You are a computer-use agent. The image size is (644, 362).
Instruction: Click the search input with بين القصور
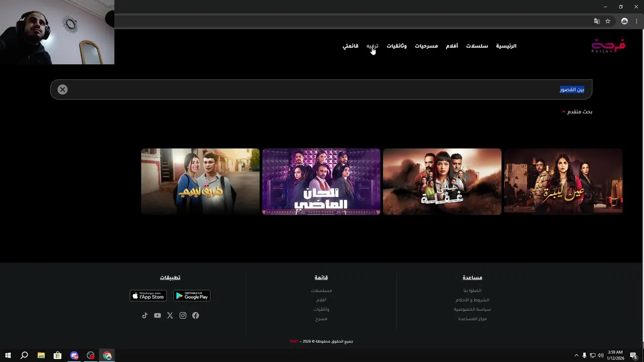point(321,89)
